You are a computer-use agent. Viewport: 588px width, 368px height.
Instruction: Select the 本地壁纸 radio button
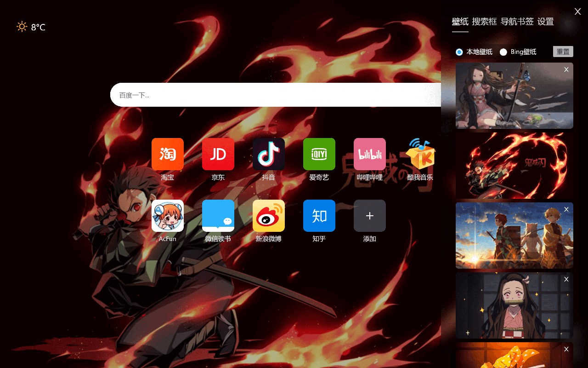tap(459, 52)
